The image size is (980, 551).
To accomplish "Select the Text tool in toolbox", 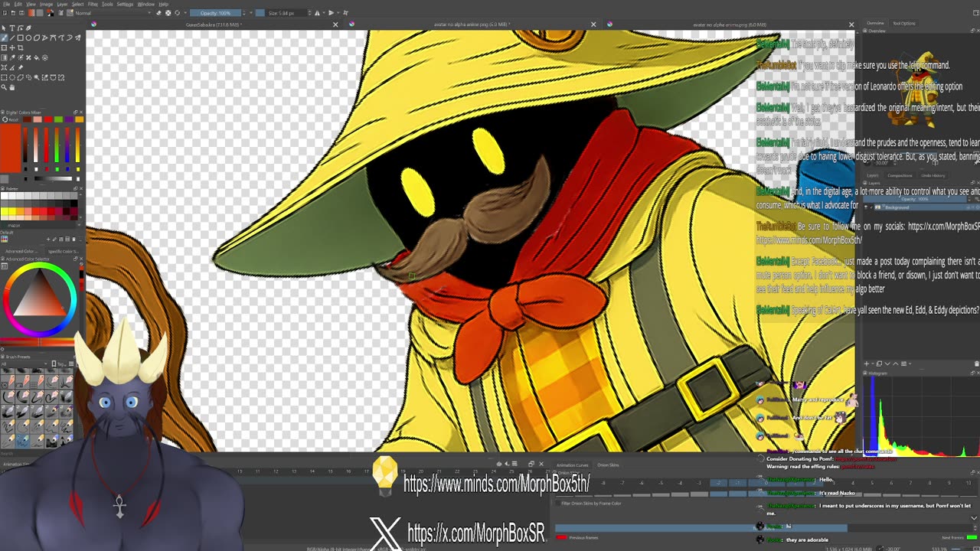I will coord(12,28).
